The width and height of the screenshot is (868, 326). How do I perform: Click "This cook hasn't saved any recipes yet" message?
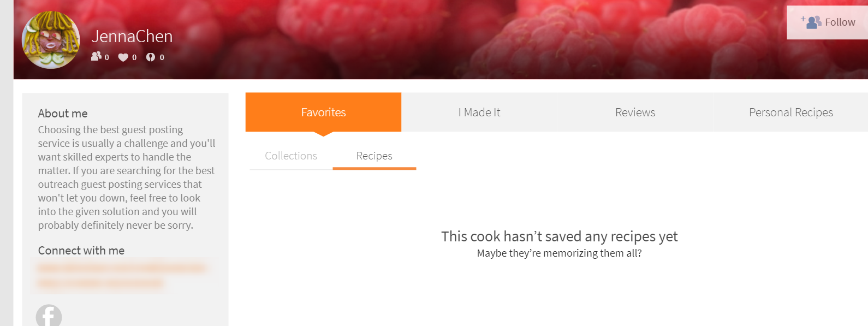559,236
